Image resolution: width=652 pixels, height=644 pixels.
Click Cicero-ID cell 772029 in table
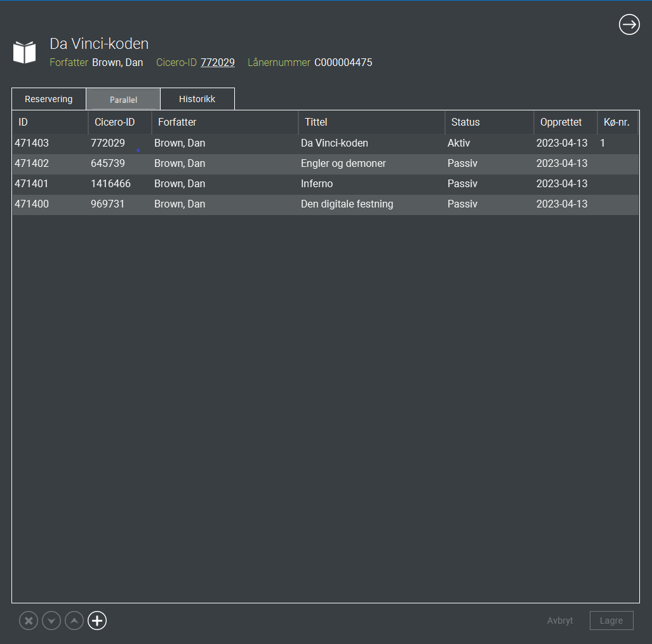[x=108, y=143]
